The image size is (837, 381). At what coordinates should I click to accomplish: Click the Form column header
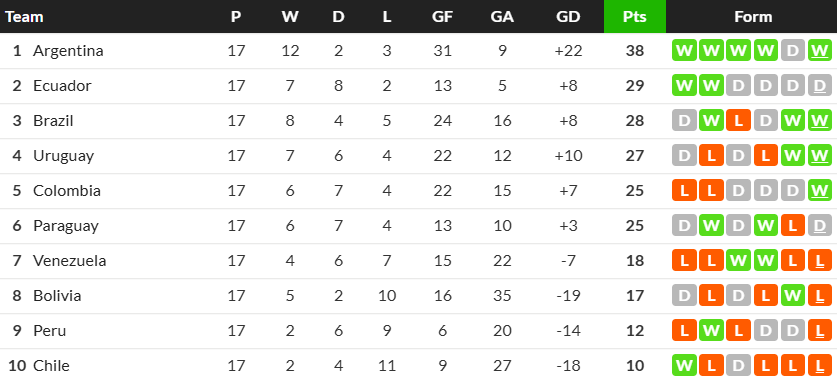click(x=753, y=17)
